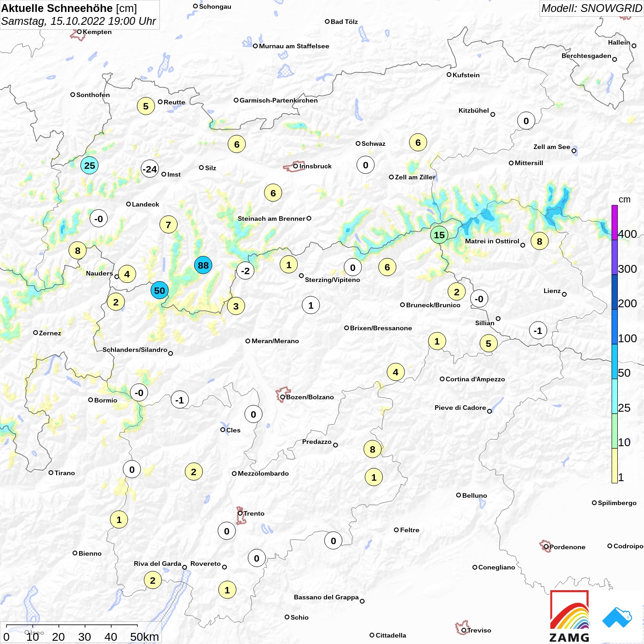Click the 6 marker northeast of Schwaz
Screen dimensions: 644x644
[418, 142]
